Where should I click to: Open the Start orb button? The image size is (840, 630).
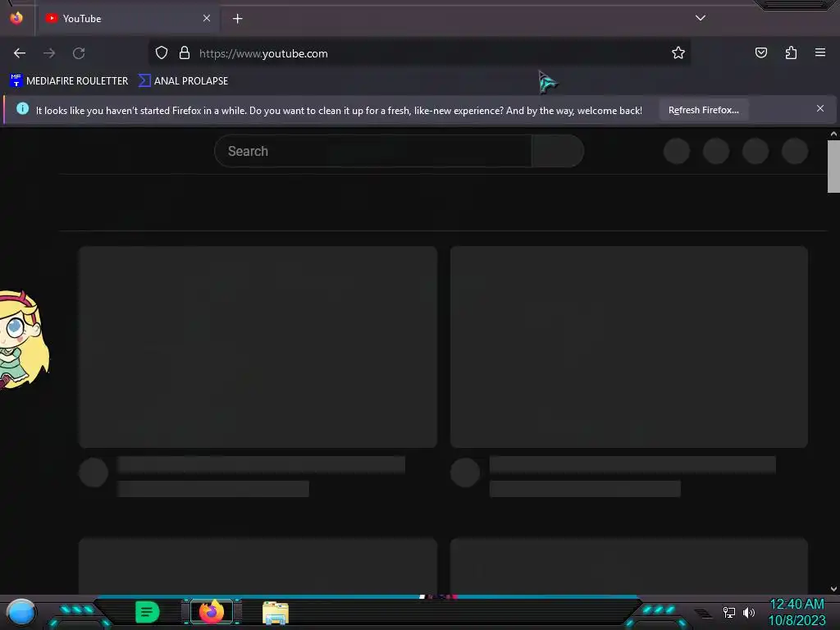coord(21,612)
